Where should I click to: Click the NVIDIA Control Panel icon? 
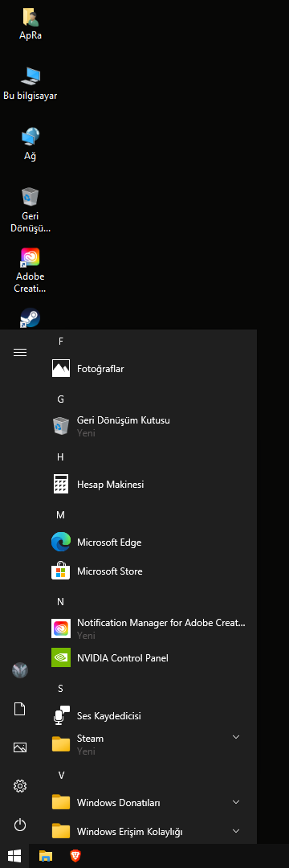(61, 658)
